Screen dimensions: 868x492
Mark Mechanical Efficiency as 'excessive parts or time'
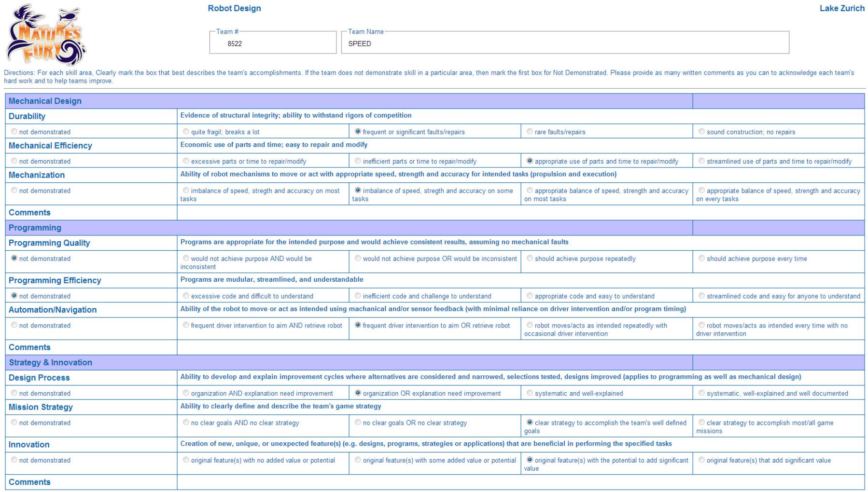tap(186, 161)
